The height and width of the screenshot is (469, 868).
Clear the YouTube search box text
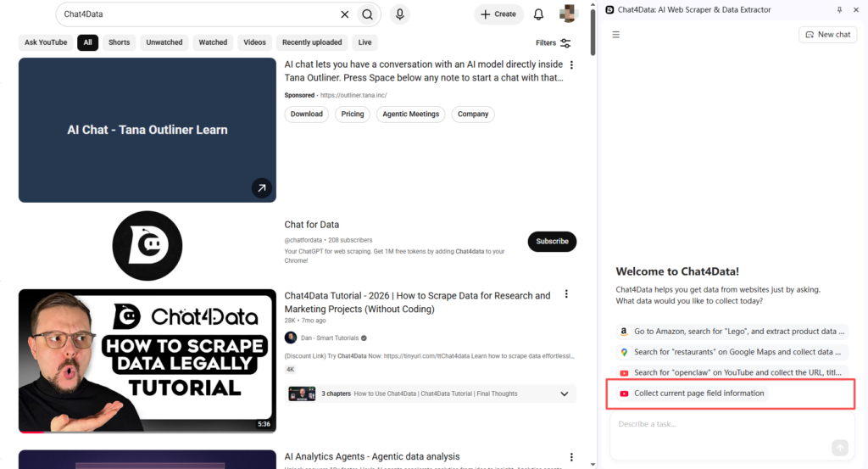[344, 14]
